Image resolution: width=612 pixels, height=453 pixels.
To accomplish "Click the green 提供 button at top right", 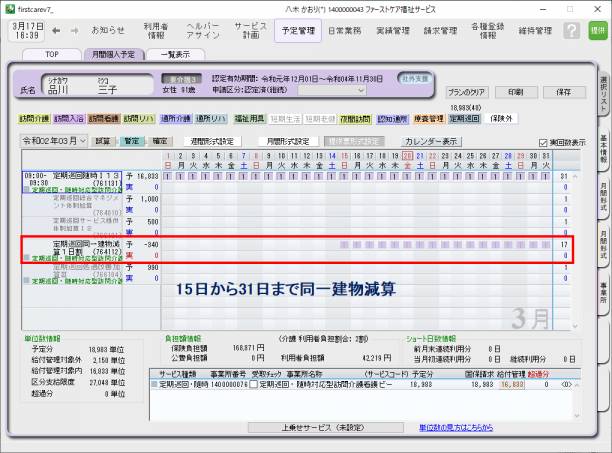I will tap(597, 31).
